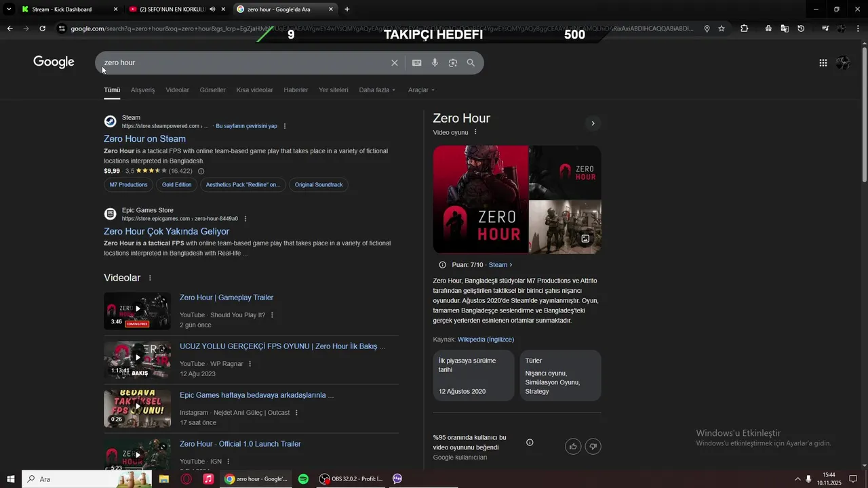This screenshot has height=488, width=868.
Task: Dislike the game with thumbs down
Action: tap(593, 446)
